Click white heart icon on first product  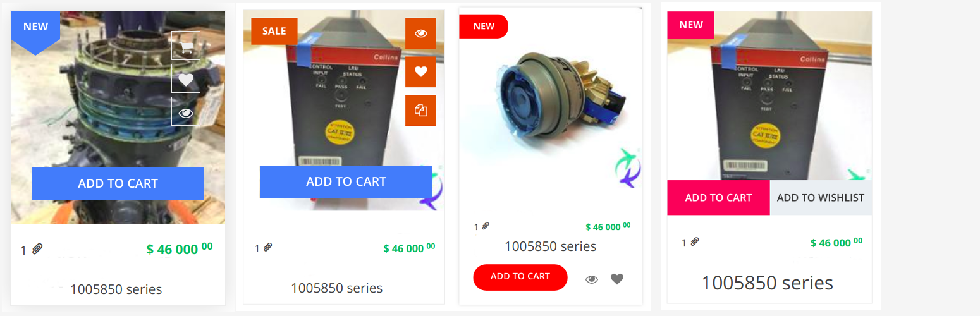[186, 79]
